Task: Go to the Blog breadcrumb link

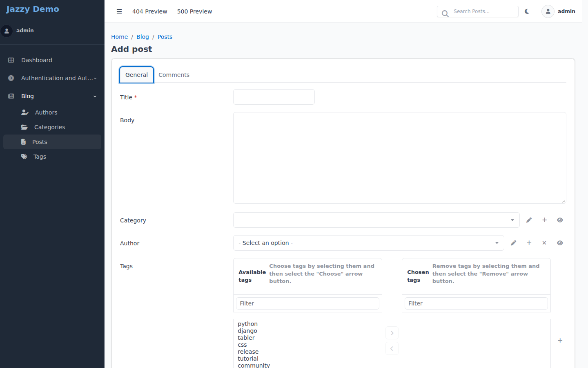Action: click(x=143, y=37)
